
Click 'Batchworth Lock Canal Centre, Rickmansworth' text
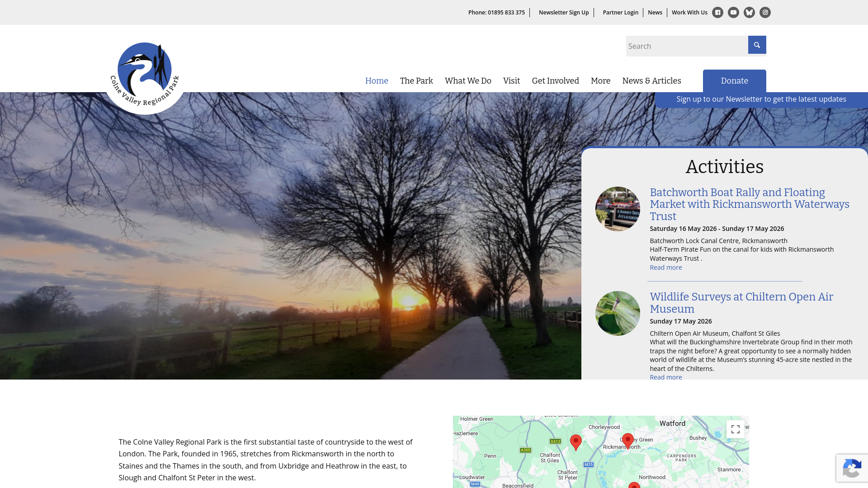click(718, 241)
